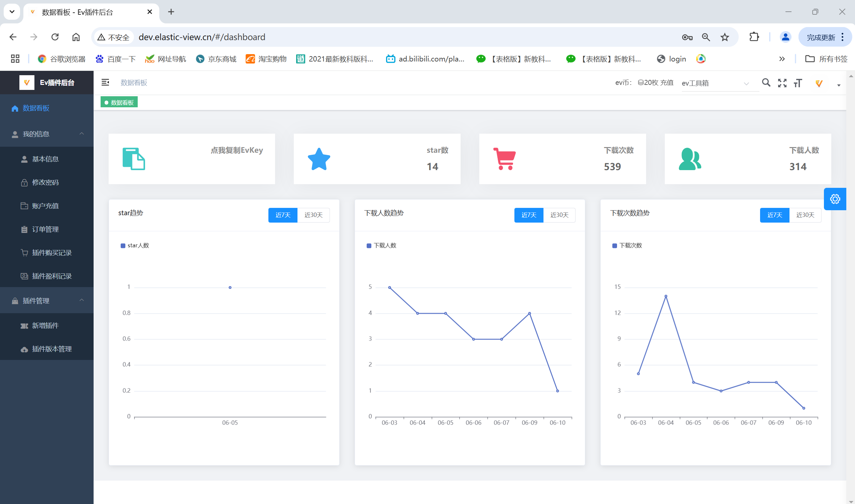Viewport: 855px width, 504px height.
Task: Click the header search magnifier icon
Action: point(766,83)
